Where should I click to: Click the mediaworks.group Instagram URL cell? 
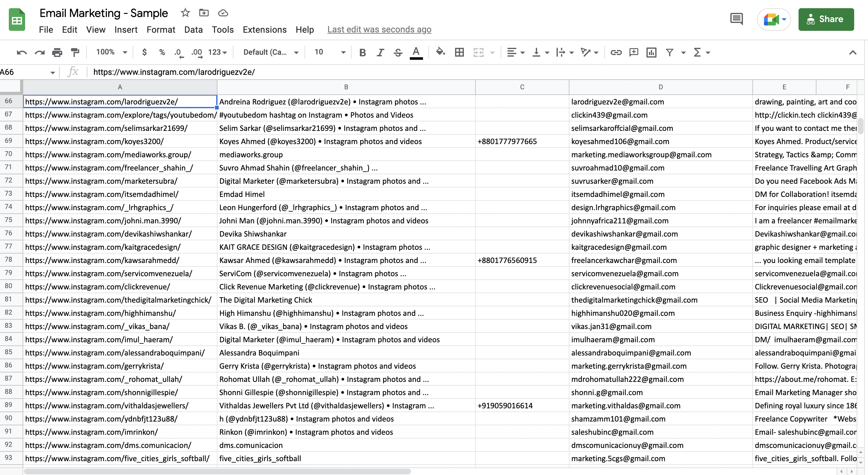click(120, 154)
